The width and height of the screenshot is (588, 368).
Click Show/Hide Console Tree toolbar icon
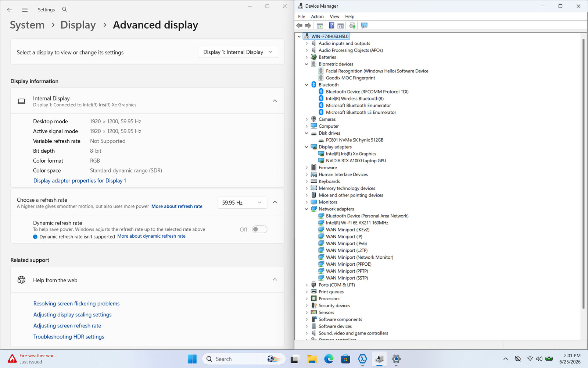click(320, 25)
